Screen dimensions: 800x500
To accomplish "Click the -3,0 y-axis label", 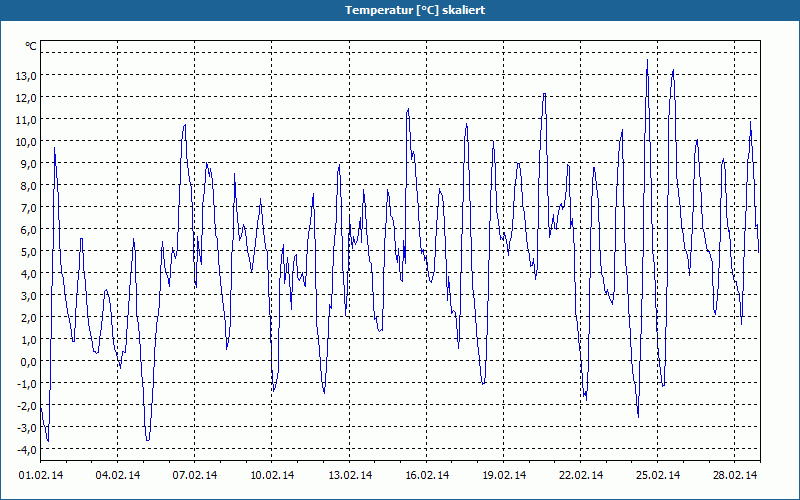I will pos(27,428).
